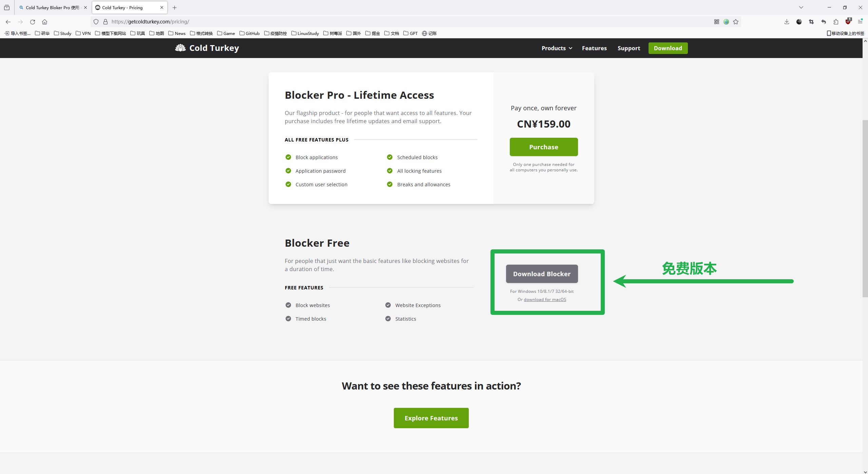
Task: Open the 模型下载网站 bookmarks folder
Action: click(111, 33)
